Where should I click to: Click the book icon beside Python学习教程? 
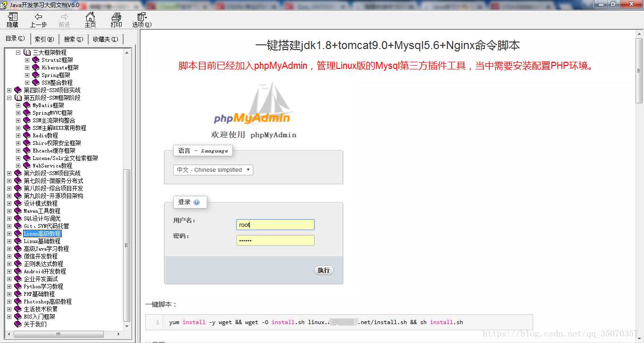click(x=18, y=286)
